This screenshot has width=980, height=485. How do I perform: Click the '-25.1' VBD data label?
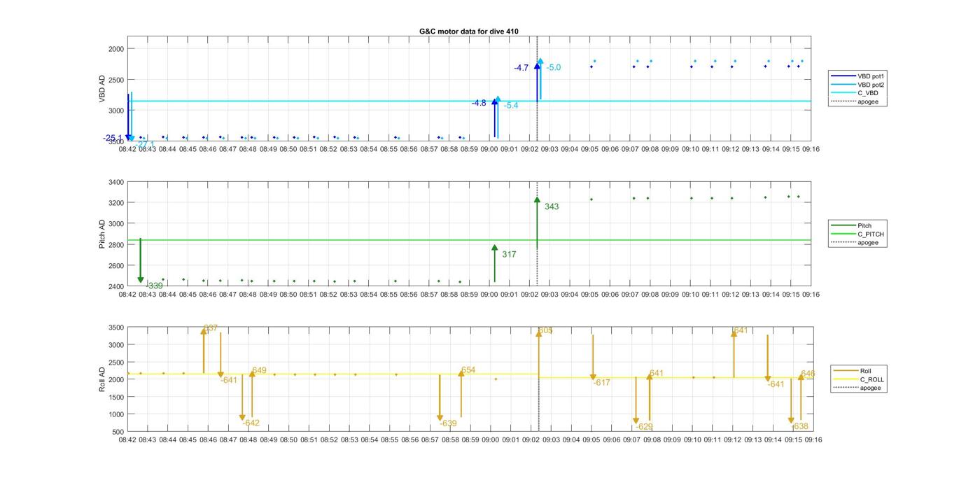pyautogui.click(x=113, y=138)
